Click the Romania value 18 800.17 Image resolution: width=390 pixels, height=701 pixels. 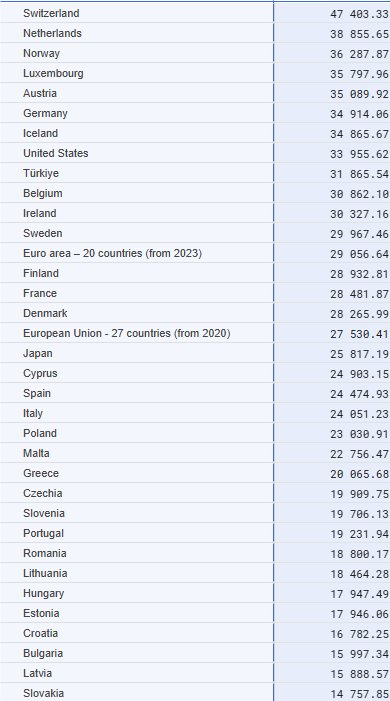(x=360, y=554)
